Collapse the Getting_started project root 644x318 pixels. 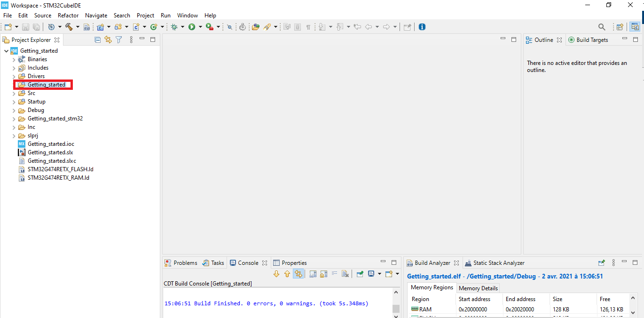(6, 51)
